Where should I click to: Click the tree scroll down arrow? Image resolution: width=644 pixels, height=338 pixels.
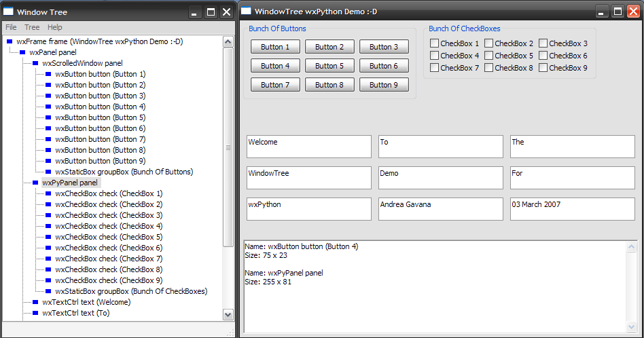pyautogui.click(x=228, y=314)
